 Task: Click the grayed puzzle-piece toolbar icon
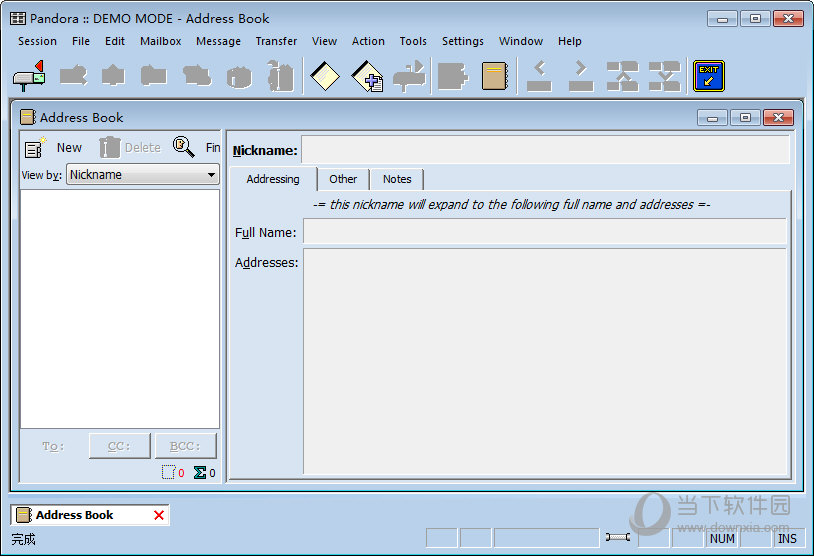pyautogui.click(x=453, y=76)
